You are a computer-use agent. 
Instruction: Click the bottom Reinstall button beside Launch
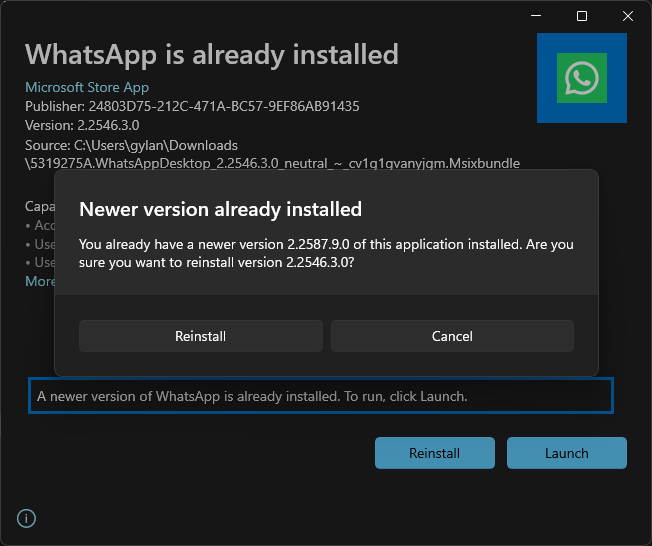point(434,453)
